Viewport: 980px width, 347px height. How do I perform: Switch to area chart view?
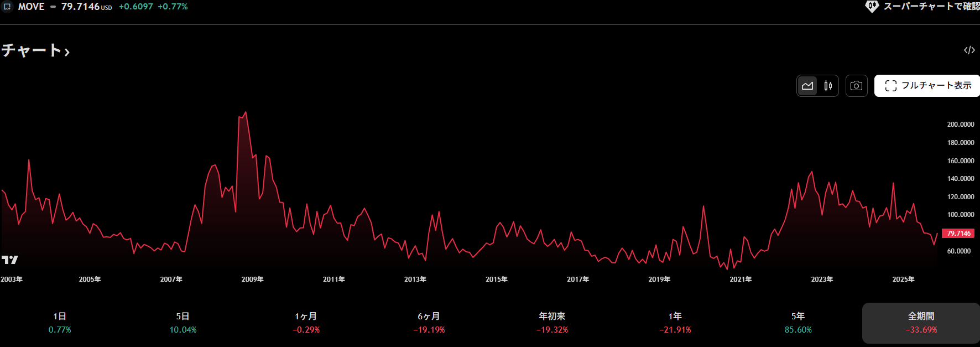tap(807, 86)
